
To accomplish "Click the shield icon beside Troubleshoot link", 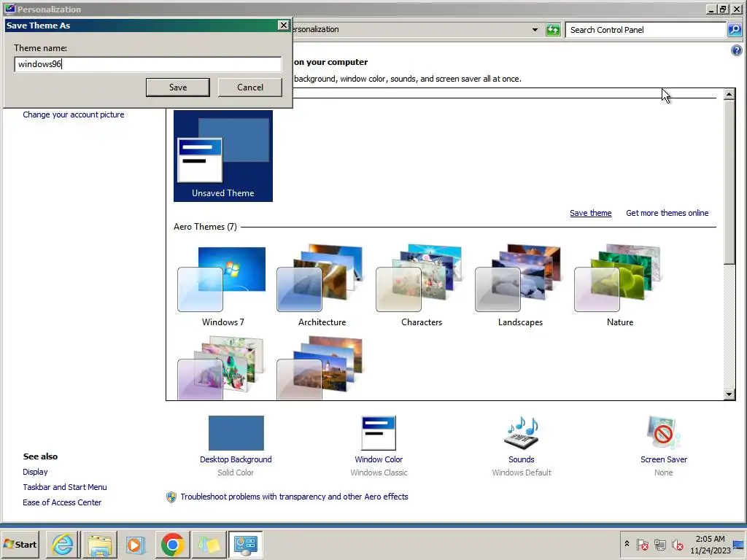I will click(171, 497).
